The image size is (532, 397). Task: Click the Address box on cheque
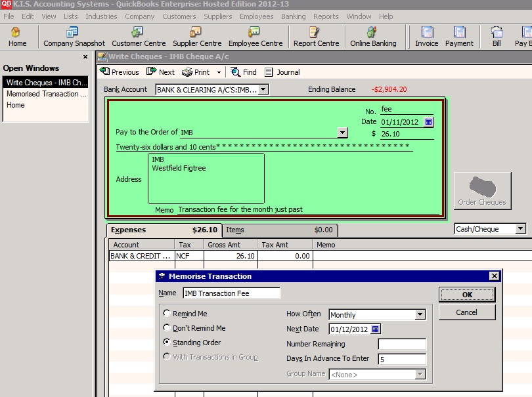[x=206, y=178]
